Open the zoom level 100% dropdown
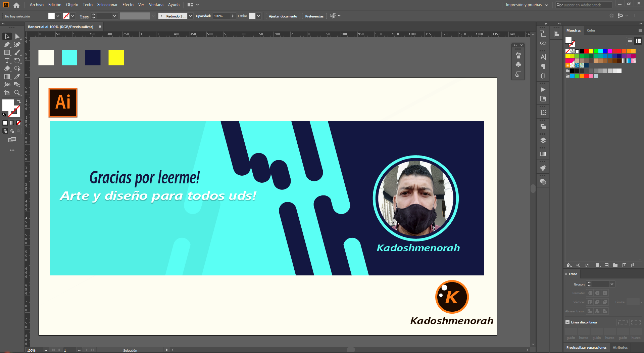Image resolution: width=644 pixels, height=353 pixels. [x=46, y=350]
